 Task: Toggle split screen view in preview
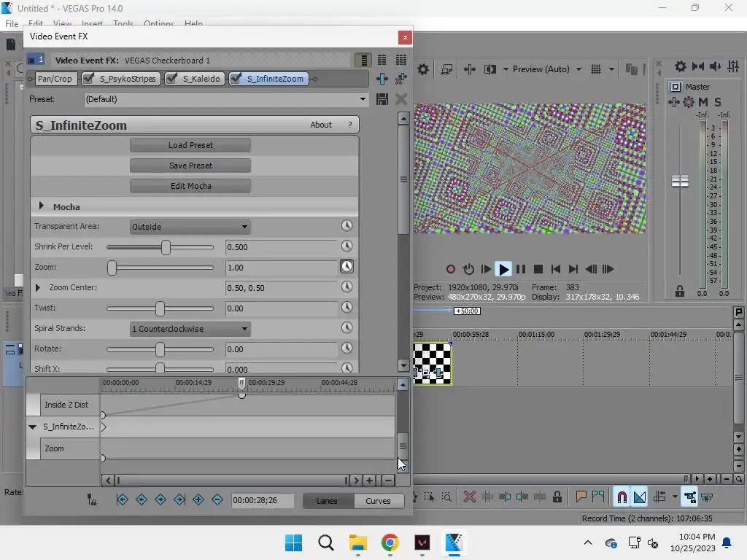490,69
